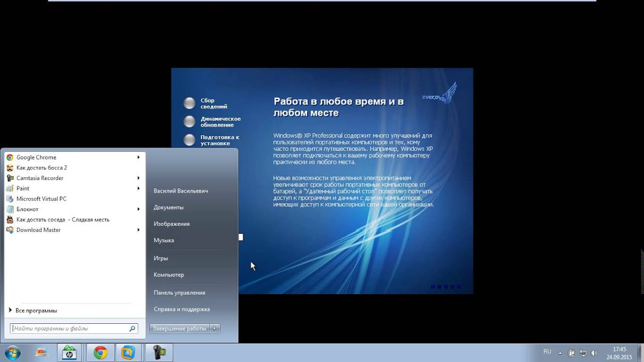The width and height of the screenshot is (644, 362).
Task: Expand Camtasia Recorder jump list arrow
Action: click(138, 178)
